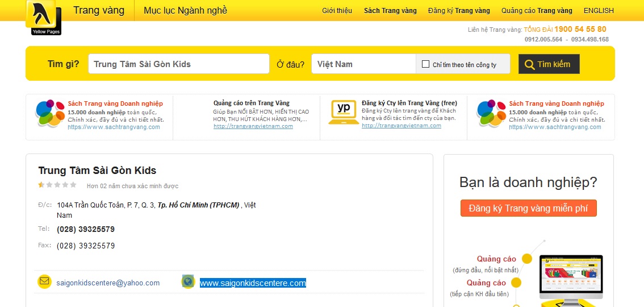Screen dimensions: 644x307
Task: Click the yellow dot next to Quảng cáo đứng đầu
Action: (x=527, y=259)
